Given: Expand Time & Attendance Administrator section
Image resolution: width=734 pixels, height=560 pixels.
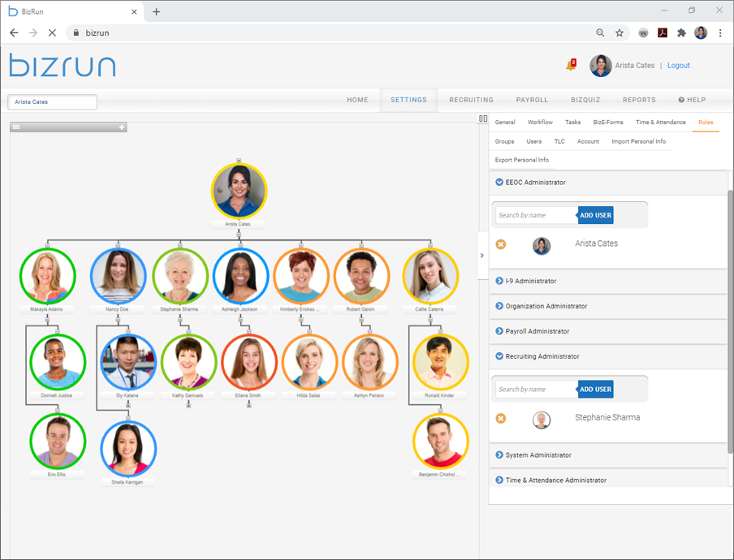Looking at the screenshot, I should [x=499, y=480].
